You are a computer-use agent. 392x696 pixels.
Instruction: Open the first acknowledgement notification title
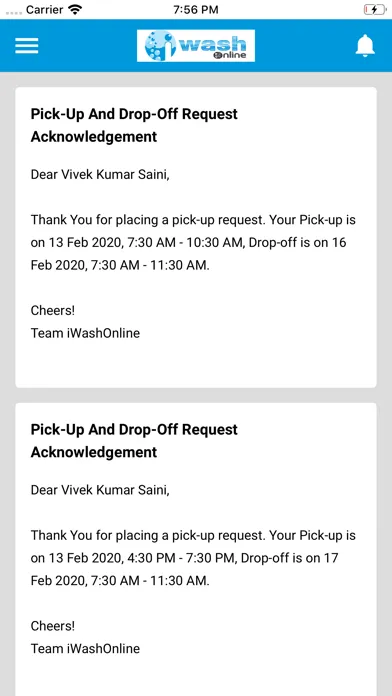pos(134,125)
